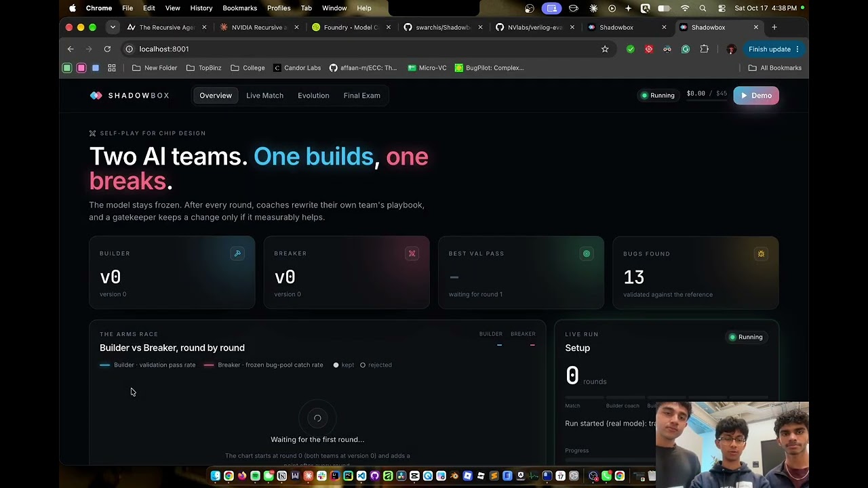Image resolution: width=868 pixels, height=488 pixels.
Task: Click the green check extension icon
Action: pyautogui.click(x=631, y=49)
